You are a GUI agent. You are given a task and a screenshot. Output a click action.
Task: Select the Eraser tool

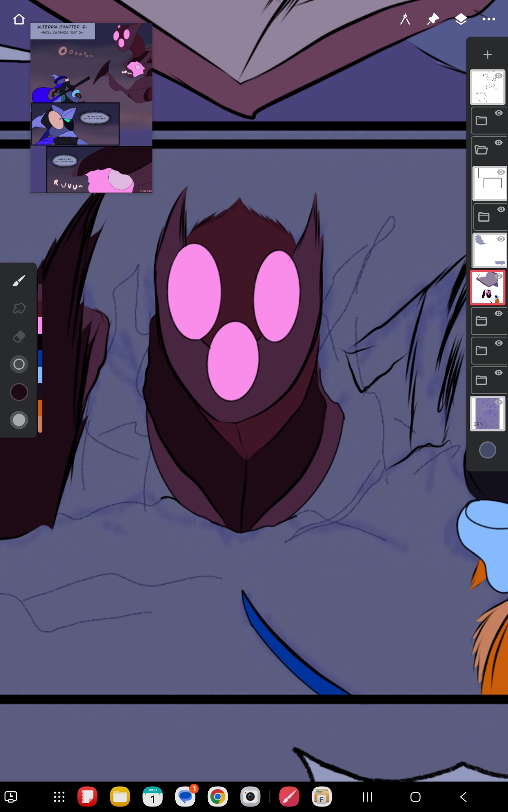19,336
